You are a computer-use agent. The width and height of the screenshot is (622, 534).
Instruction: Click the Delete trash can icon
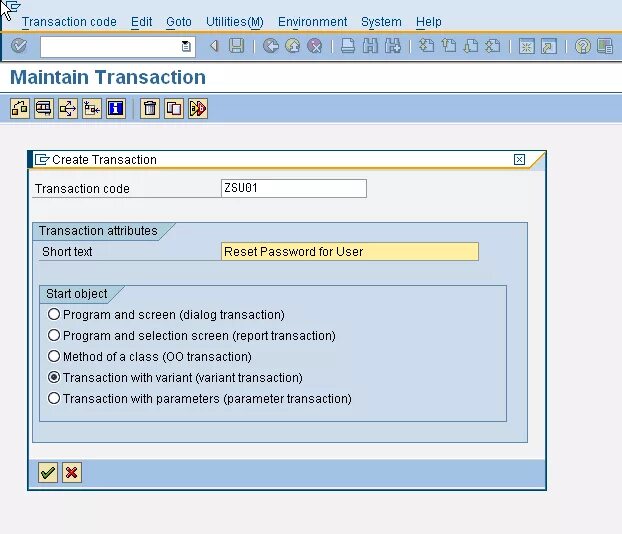[150, 108]
